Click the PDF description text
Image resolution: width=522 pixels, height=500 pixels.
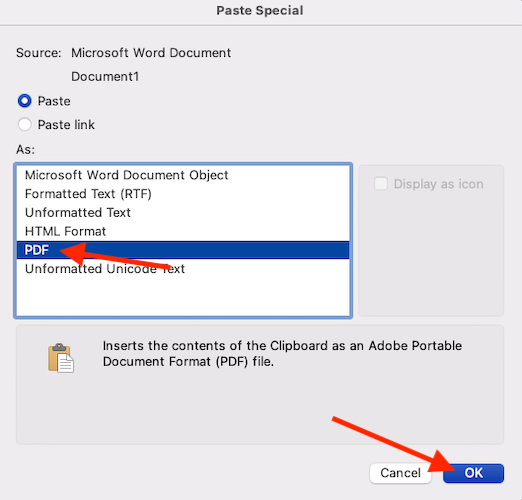pyautogui.click(x=282, y=354)
